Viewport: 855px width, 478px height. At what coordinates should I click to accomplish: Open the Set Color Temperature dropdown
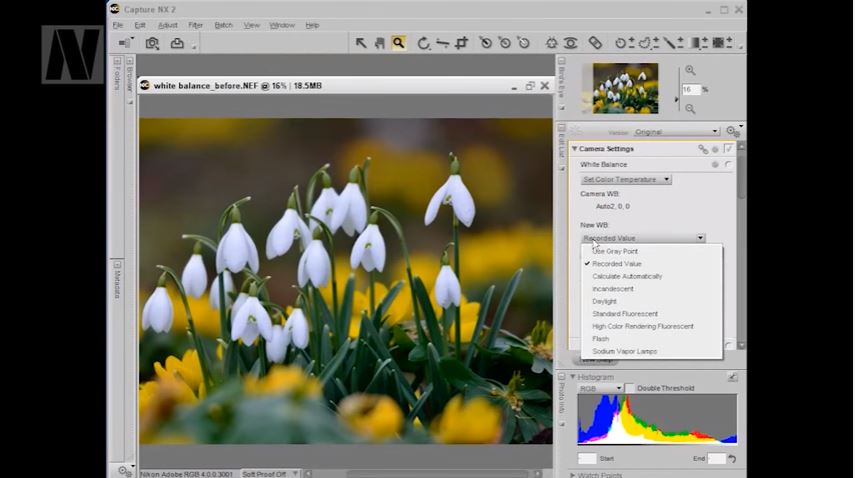pos(626,179)
